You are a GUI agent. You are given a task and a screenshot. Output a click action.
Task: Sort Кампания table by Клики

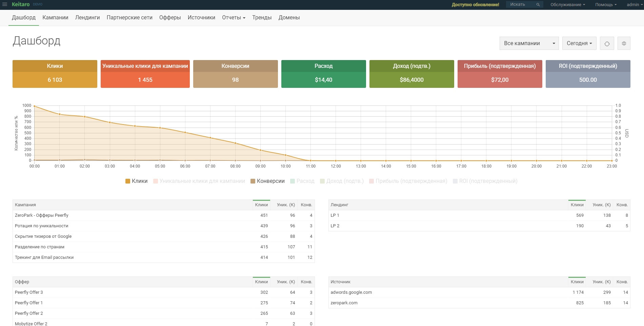[x=261, y=205]
